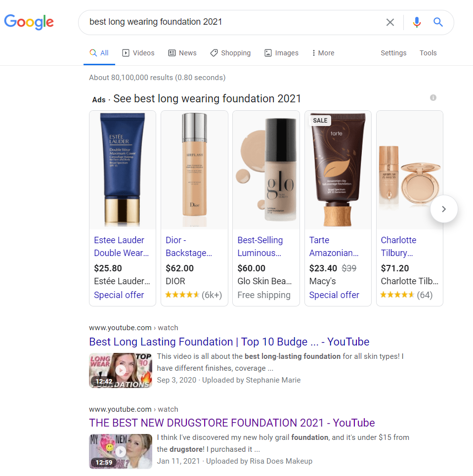Switch to the Videos tab
The image size is (473, 476).
point(138,53)
